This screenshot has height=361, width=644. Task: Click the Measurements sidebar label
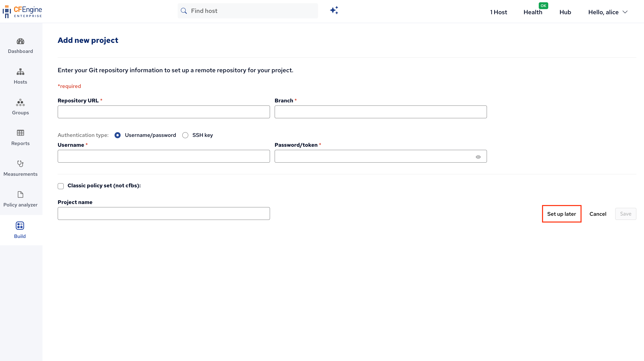pos(20,174)
